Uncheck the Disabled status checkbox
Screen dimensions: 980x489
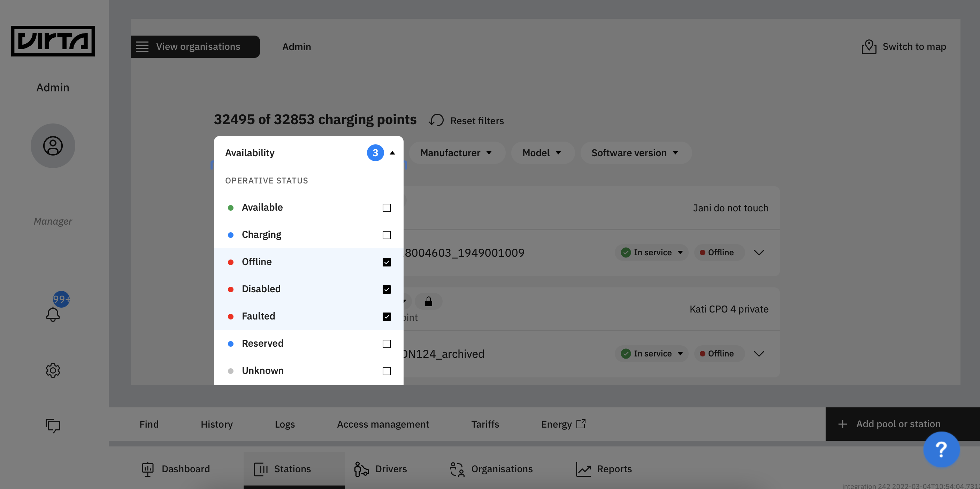point(386,289)
